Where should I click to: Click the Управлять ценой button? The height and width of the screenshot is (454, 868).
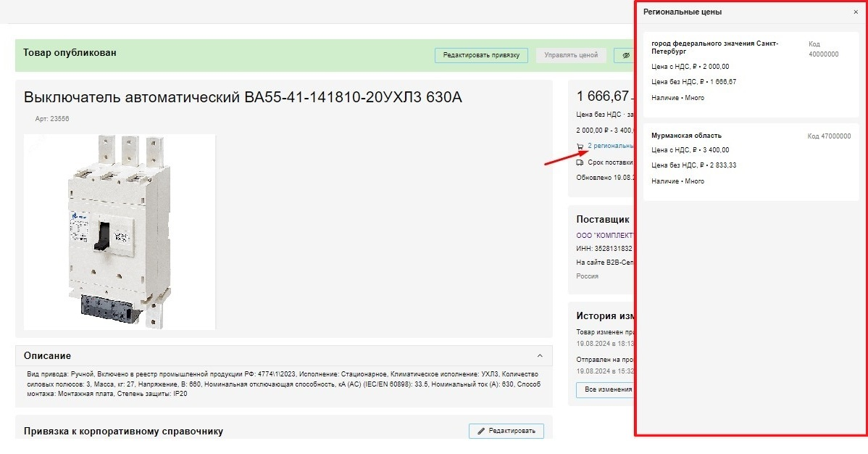click(571, 55)
